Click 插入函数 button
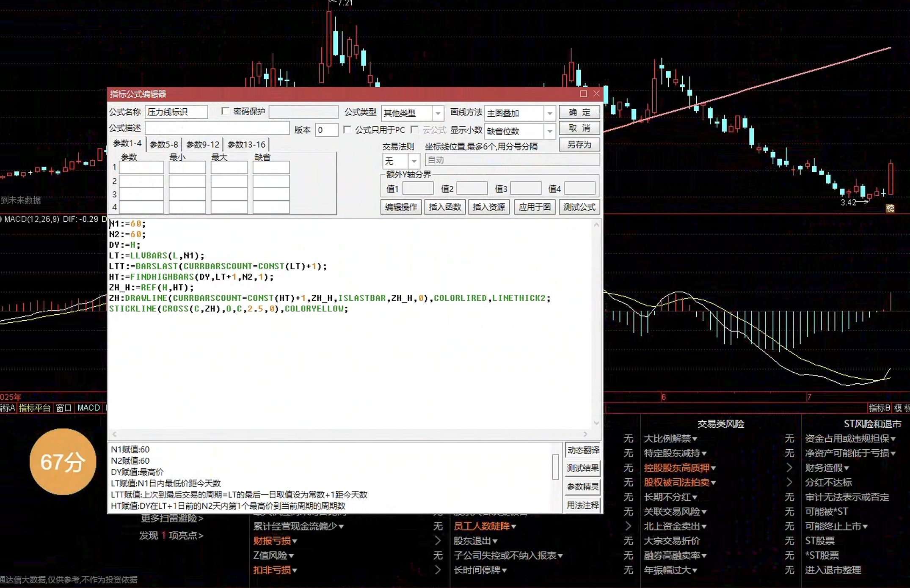This screenshot has width=910, height=588. 445,207
